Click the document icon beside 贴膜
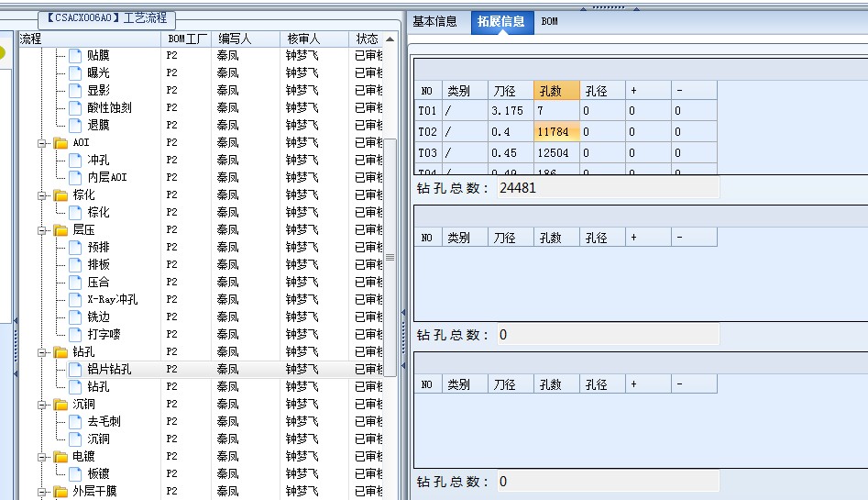The image size is (868, 500). point(75,56)
